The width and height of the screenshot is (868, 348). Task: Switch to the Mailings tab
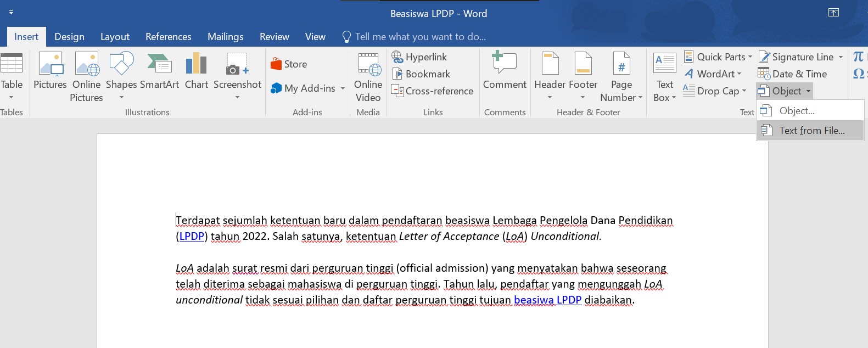click(225, 37)
